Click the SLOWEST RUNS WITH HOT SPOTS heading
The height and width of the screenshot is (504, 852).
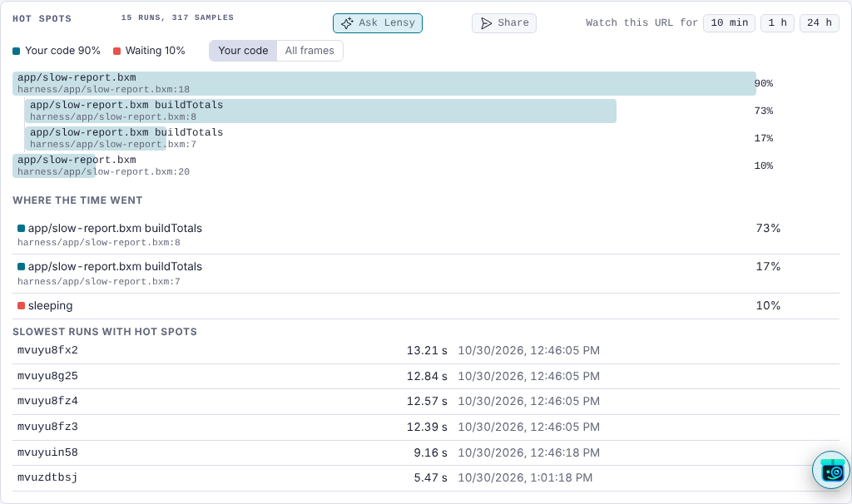[105, 332]
